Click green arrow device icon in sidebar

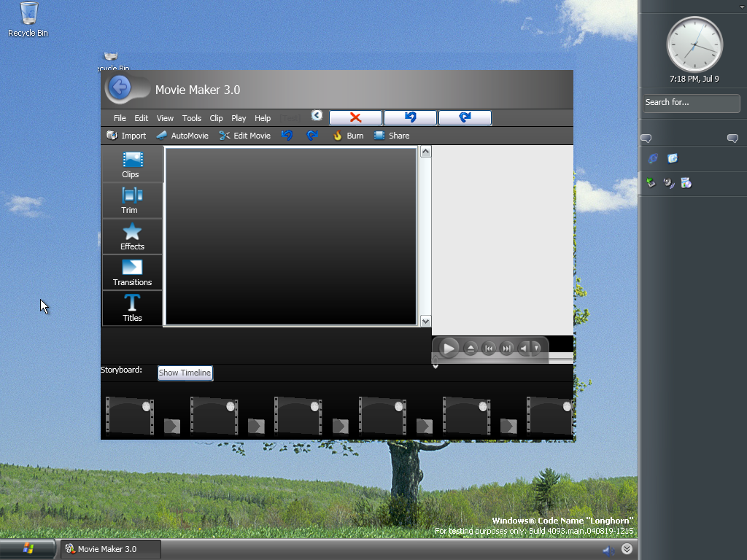[651, 183]
